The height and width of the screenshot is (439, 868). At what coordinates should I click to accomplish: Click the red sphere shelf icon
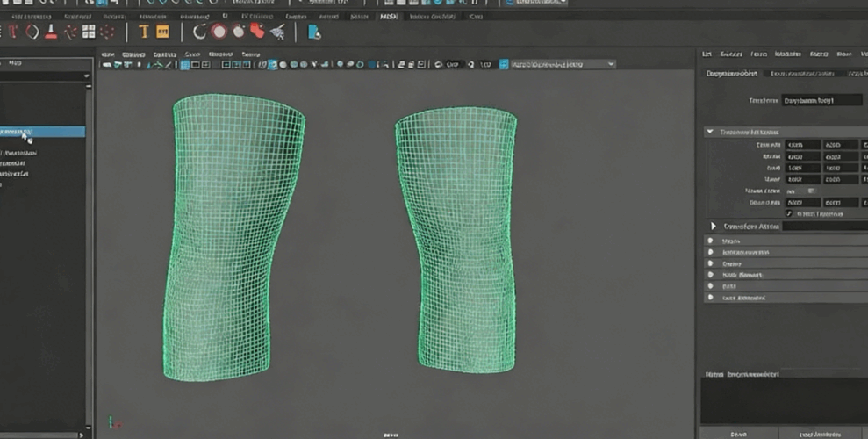pos(219,32)
